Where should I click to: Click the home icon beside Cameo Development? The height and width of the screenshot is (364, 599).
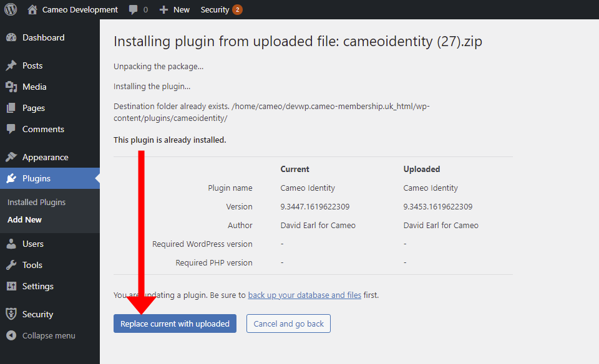32,9
